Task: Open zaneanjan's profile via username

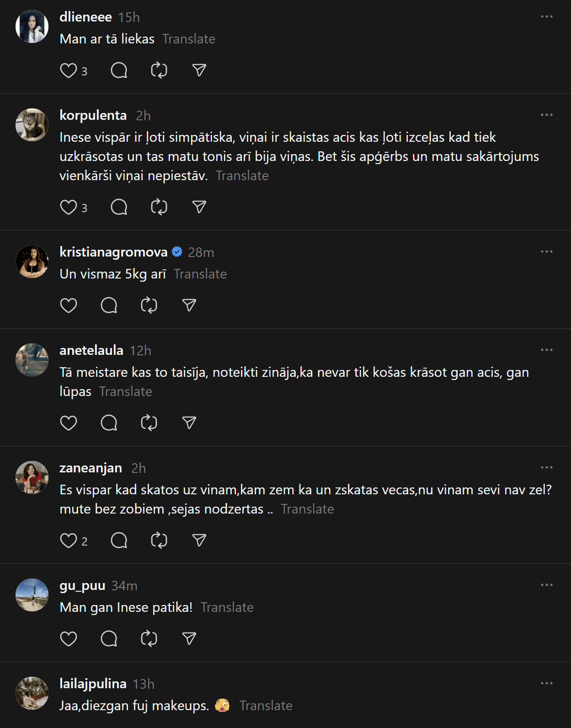Action: coord(91,468)
